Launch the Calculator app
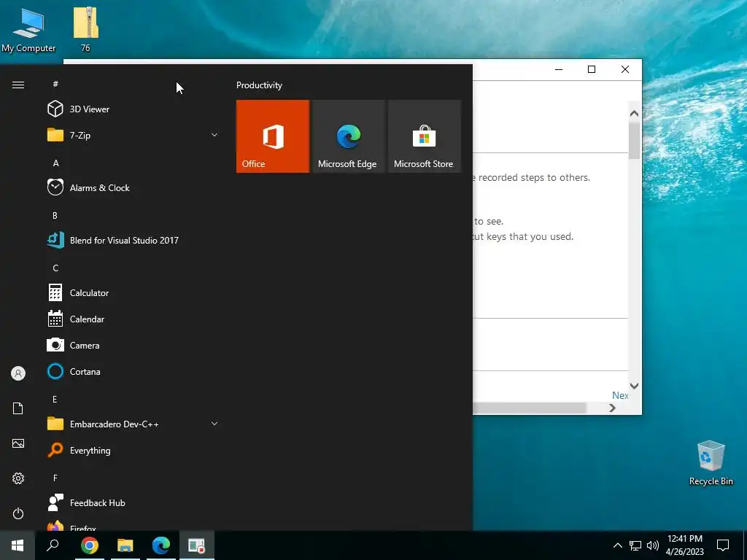The height and width of the screenshot is (560, 747). [133, 293]
